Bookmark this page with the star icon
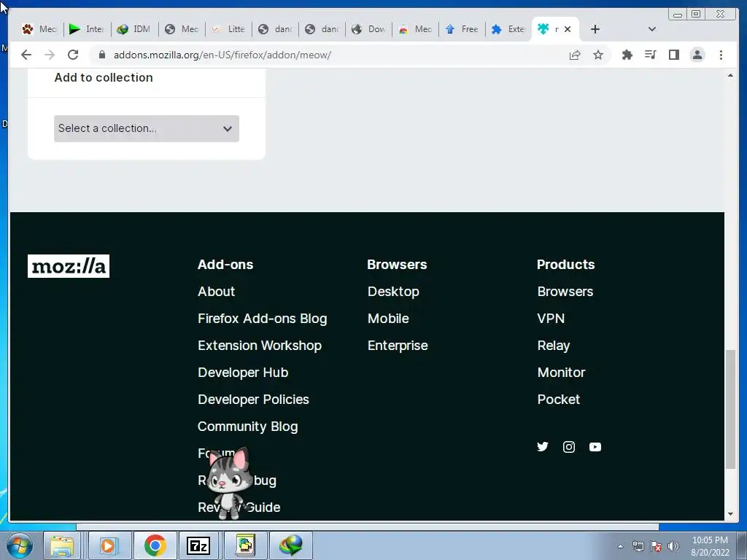The width and height of the screenshot is (747, 560). tap(598, 55)
